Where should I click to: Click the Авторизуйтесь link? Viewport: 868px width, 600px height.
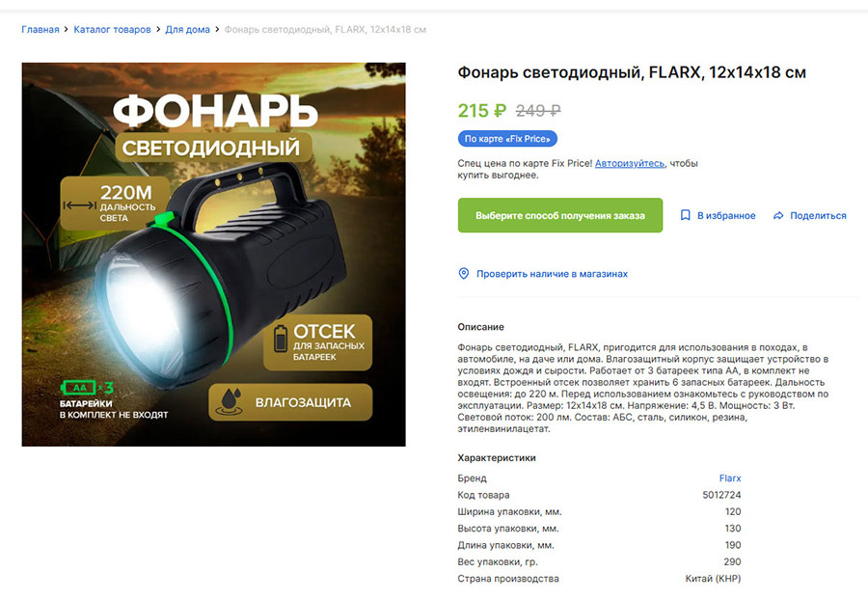pos(630,163)
